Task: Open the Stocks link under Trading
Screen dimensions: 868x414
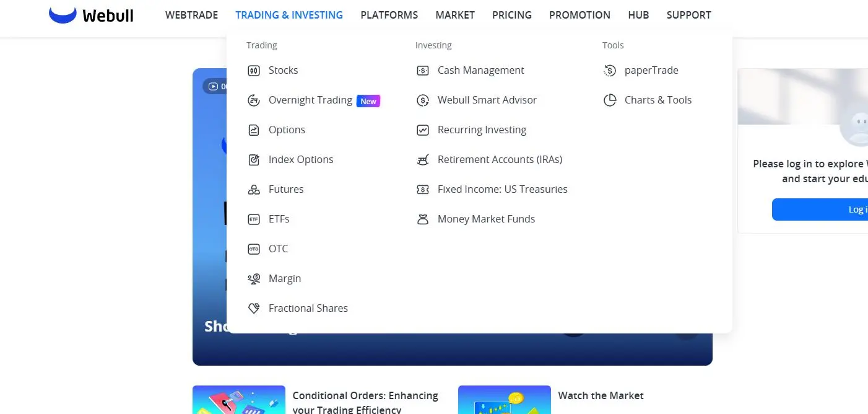Action: (284, 71)
